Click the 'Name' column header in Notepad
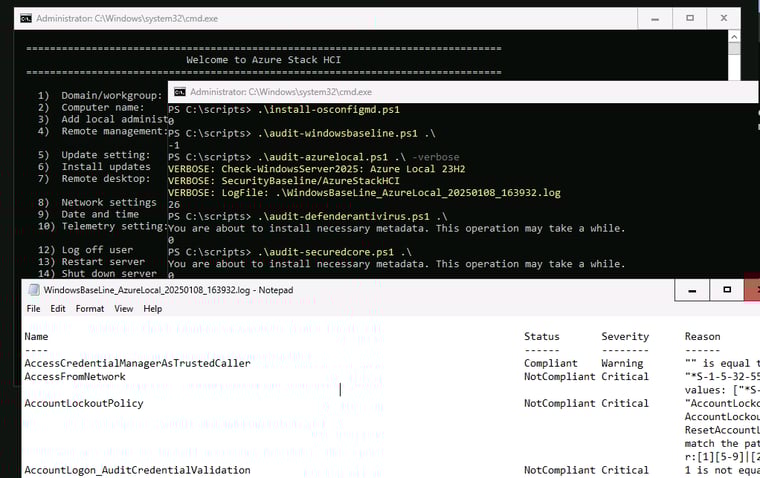 [x=36, y=336]
